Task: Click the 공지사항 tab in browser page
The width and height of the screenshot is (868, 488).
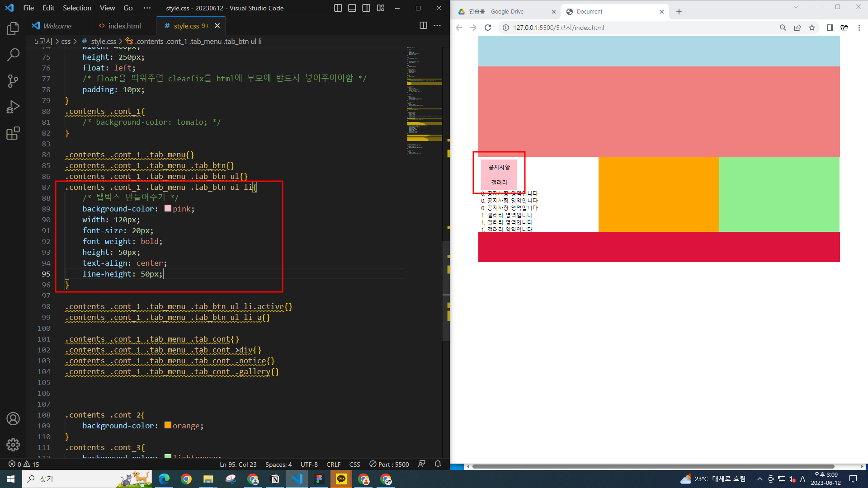Action: tap(499, 167)
